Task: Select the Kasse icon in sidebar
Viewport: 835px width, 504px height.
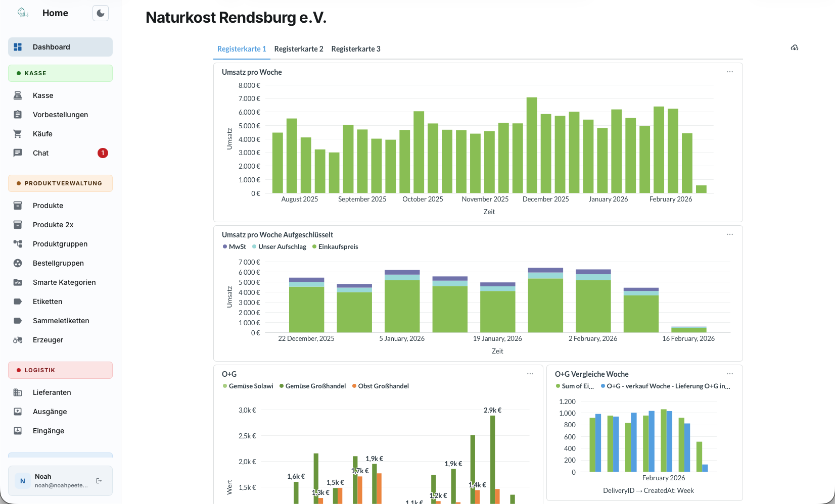Action: (17, 95)
